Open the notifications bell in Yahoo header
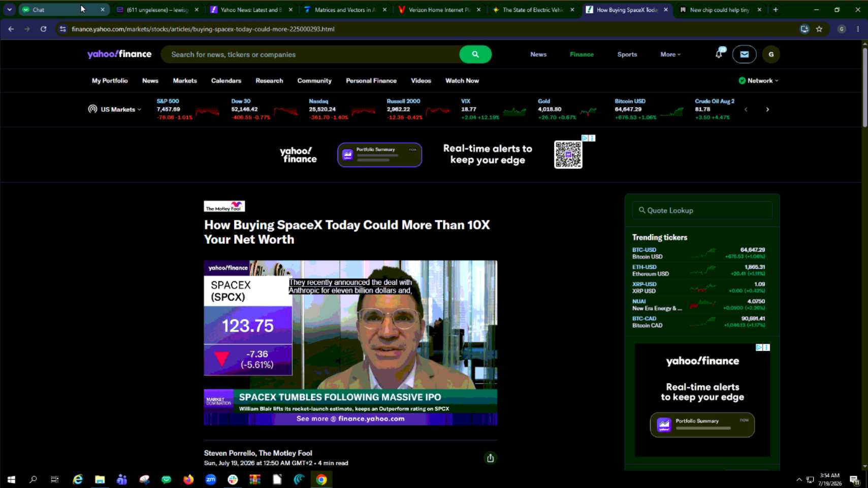The image size is (868, 488). click(x=719, y=54)
